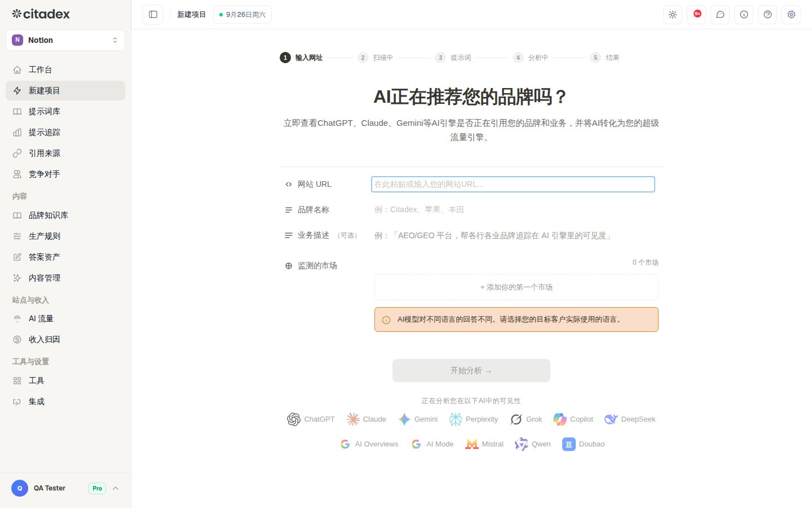Select step 2 扫描中

pos(376,58)
